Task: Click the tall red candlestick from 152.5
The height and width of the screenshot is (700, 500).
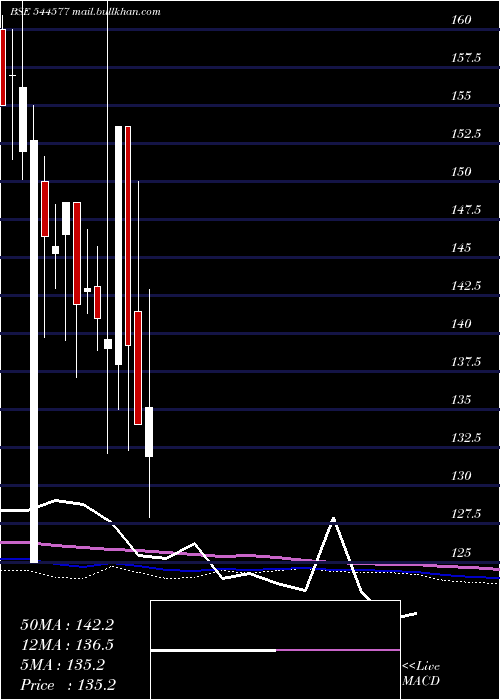Action: pyautogui.click(x=128, y=236)
